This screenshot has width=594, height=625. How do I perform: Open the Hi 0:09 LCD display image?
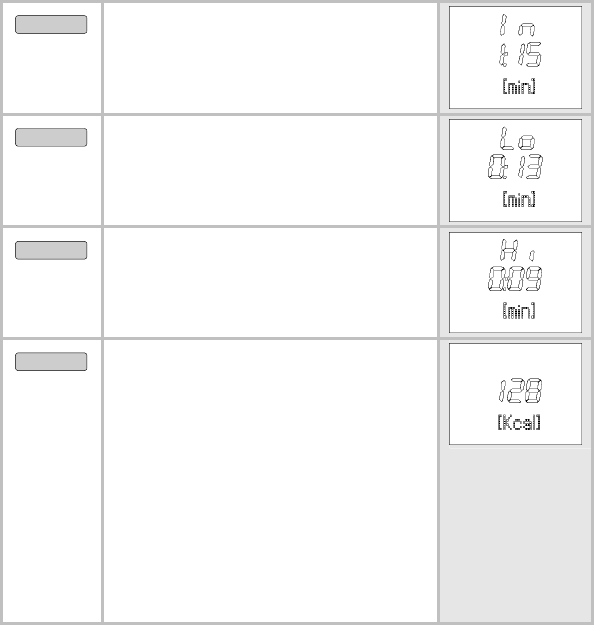(x=515, y=282)
